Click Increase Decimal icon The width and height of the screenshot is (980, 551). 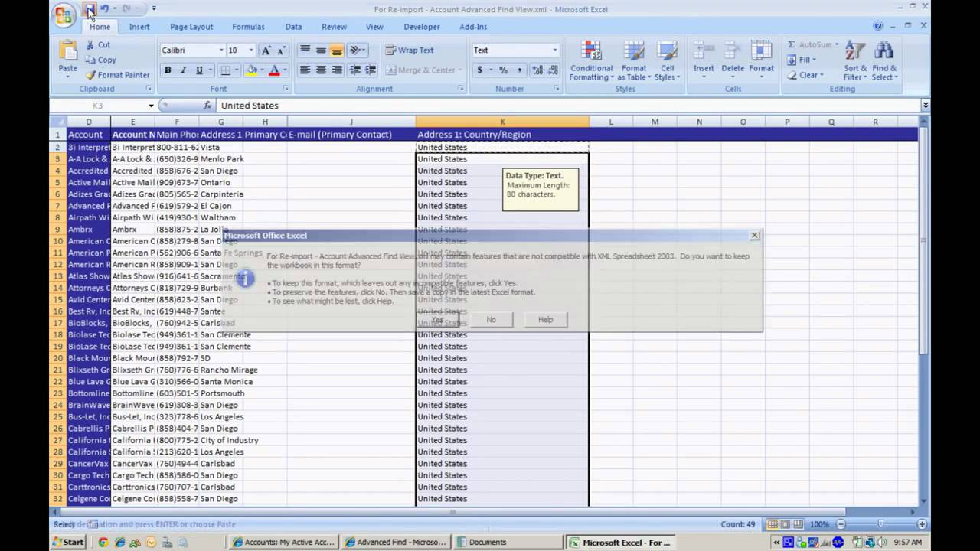(537, 70)
